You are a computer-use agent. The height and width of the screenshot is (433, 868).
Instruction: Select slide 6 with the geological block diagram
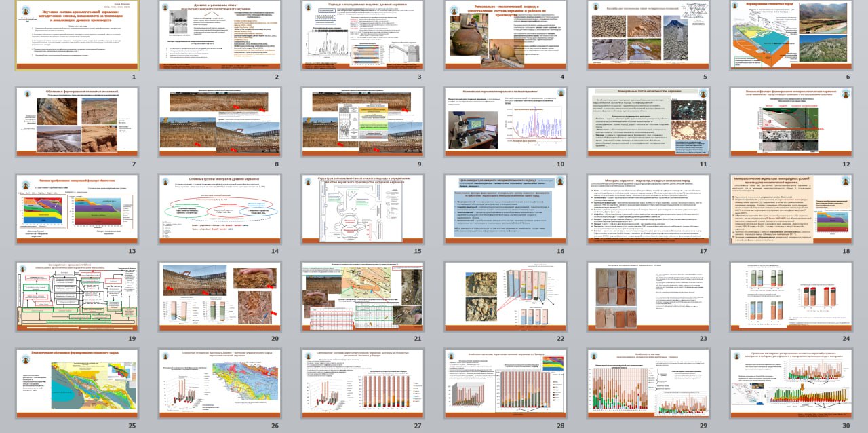click(x=791, y=35)
